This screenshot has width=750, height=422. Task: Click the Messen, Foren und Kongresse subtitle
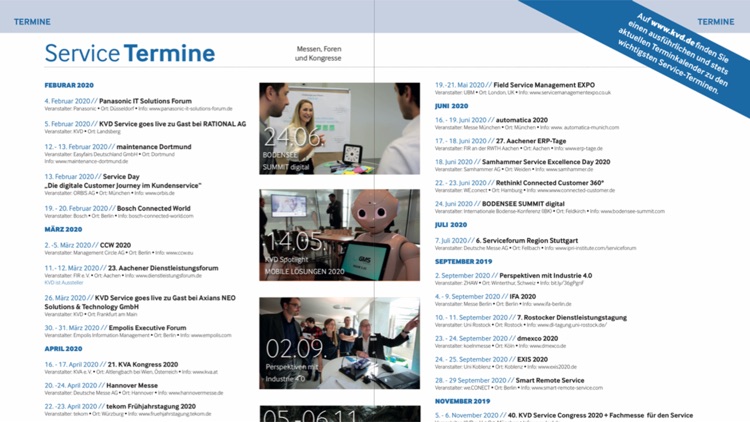tap(318, 54)
